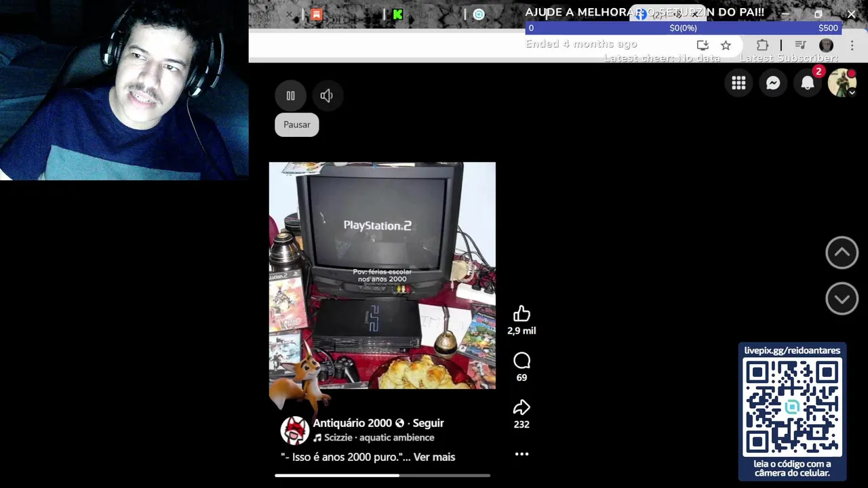Expand the caption with Ver mais
Screen dimensions: 868x488
434,457
